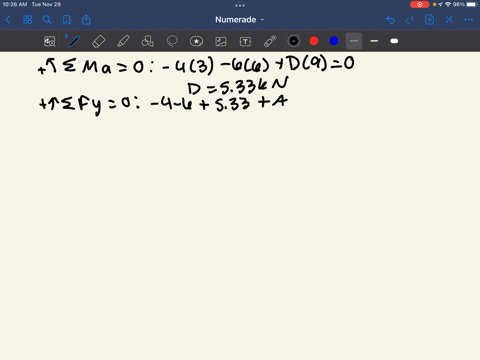This screenshot has width=480, height=360.
Task: Select the Shapes tool
Action: point(147,41)
